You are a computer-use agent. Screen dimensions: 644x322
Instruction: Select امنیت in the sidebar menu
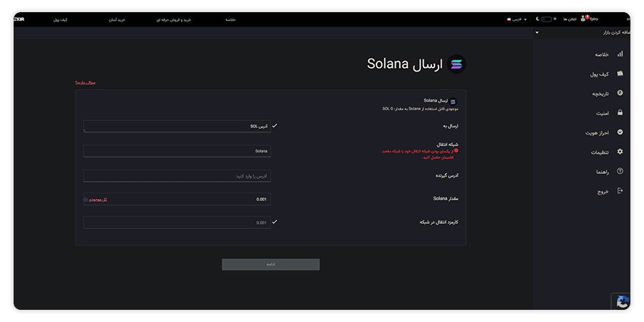602,113
